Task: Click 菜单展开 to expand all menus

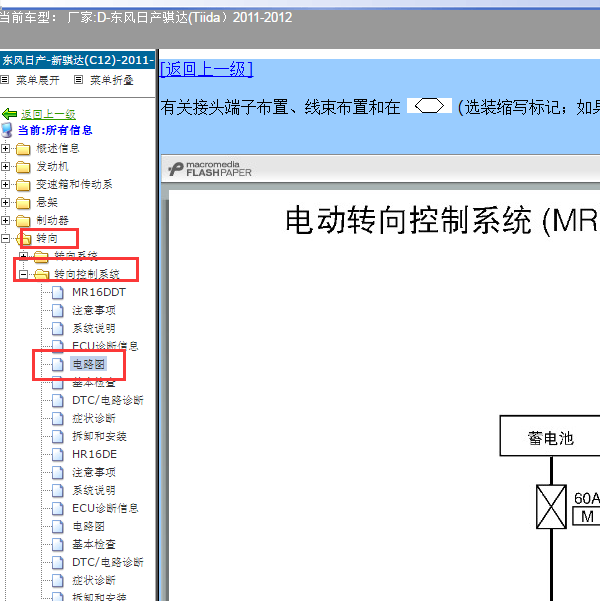Action: [x=38, y=80]
